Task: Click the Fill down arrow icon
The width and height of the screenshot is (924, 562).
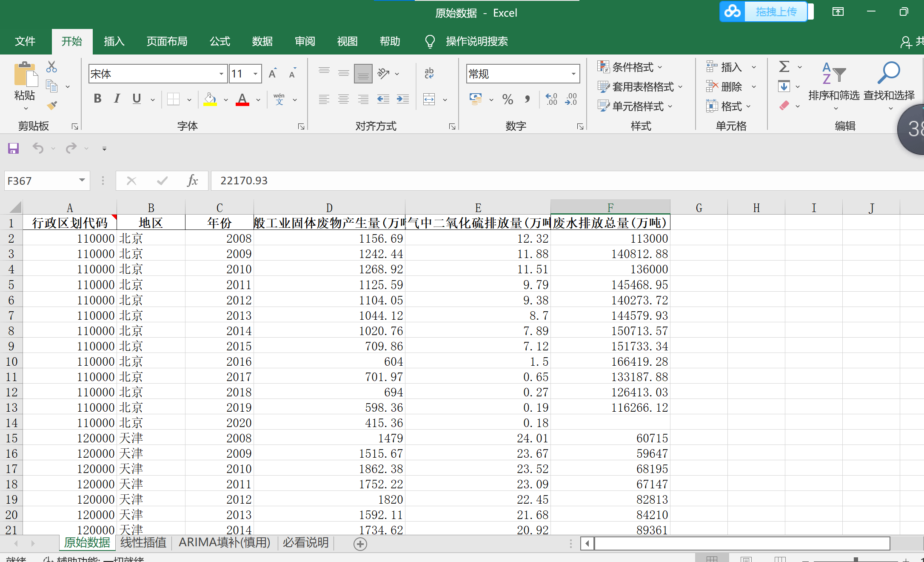Action: [x=784, y=86]
